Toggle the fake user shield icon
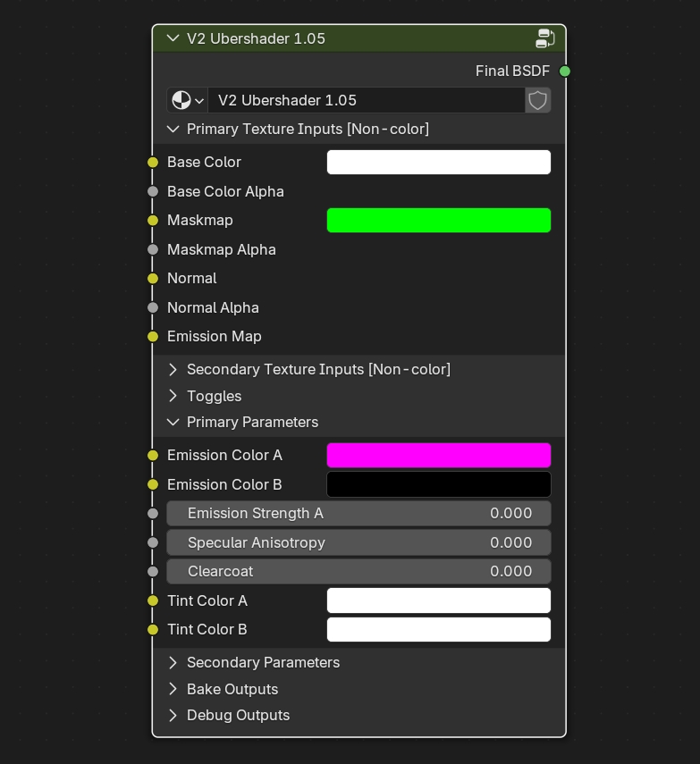The image size is (700, 764). click(x=537, y=100)
